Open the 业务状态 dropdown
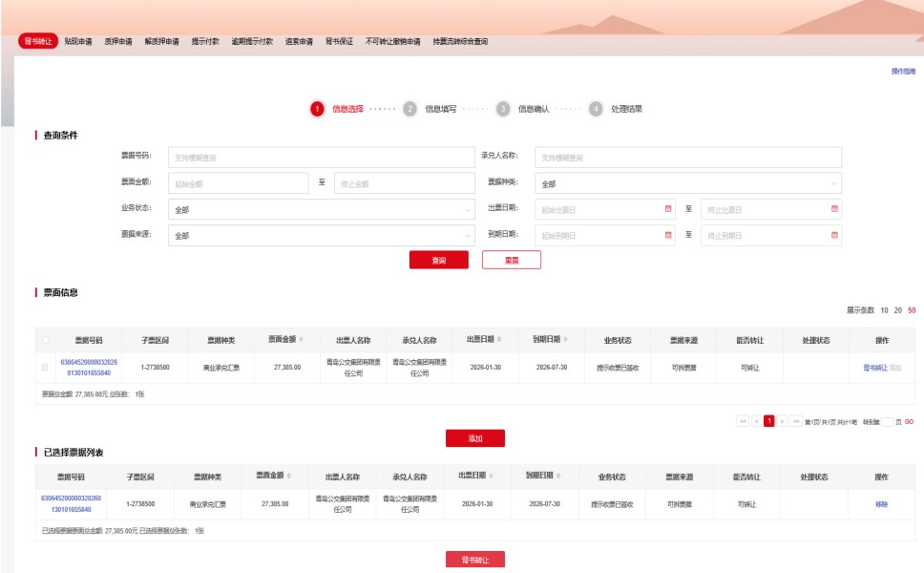The image size is (924, 573). (320, 209)
